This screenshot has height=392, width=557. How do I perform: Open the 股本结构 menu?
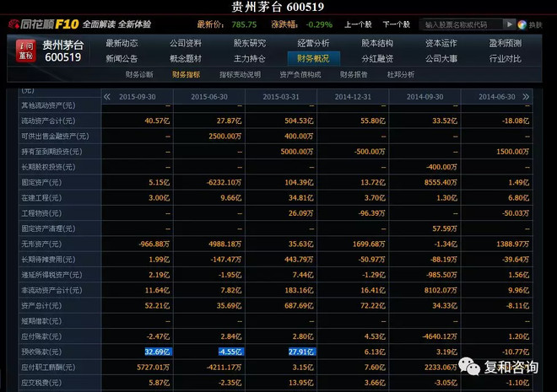(377, 43)
